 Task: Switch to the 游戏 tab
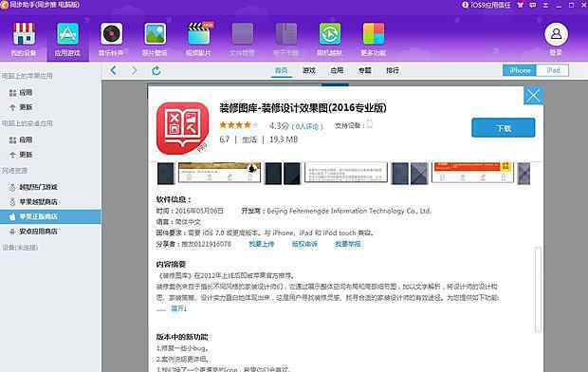309,70
